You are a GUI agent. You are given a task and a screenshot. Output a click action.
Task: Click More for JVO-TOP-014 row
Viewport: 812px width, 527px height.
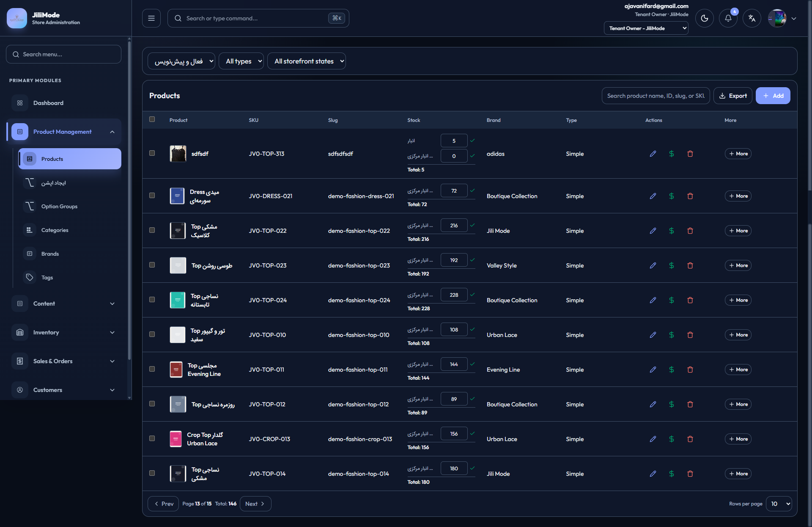coord(738,474)
